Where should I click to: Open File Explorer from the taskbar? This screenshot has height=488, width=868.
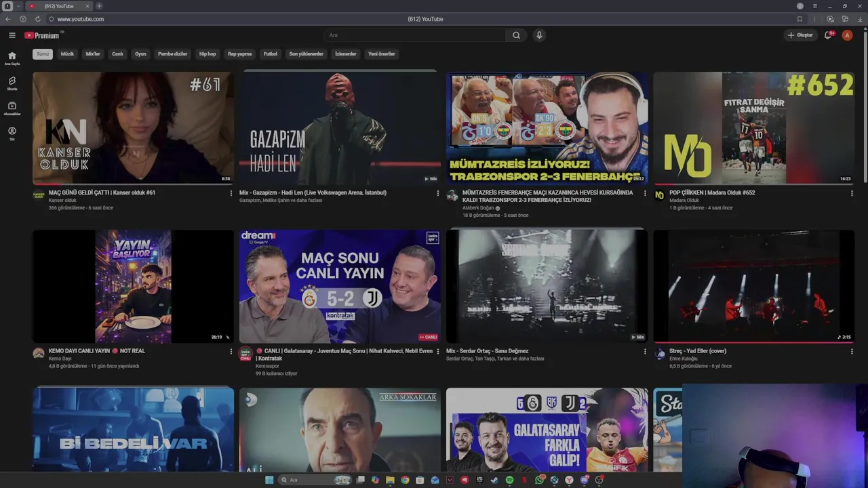pyautogui.click(x=390, y=480)
